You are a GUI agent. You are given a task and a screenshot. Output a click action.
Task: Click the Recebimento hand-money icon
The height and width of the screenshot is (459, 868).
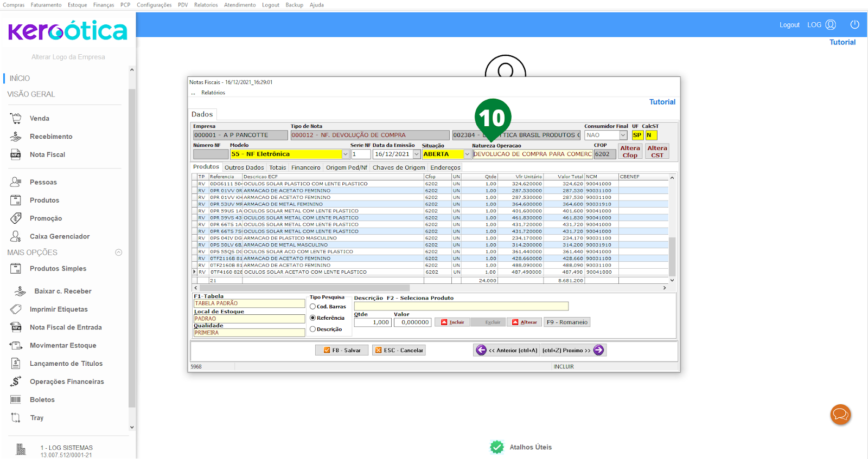(16, 137)
